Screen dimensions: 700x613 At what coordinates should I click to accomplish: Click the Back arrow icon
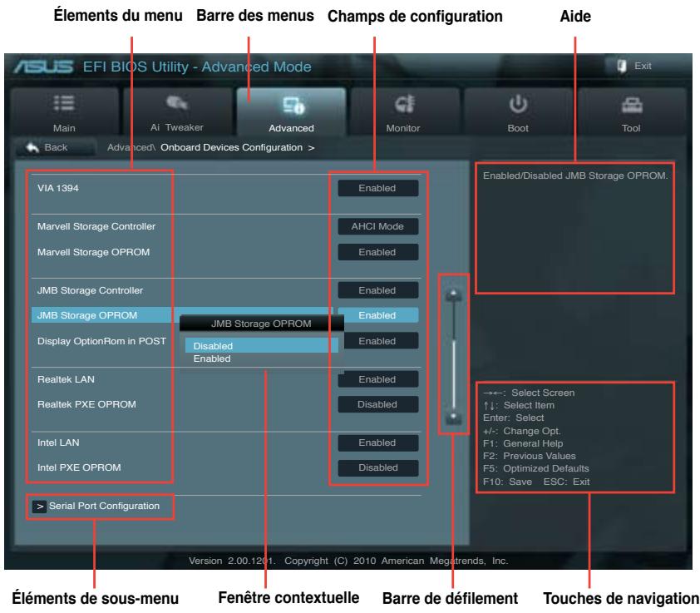32,147
